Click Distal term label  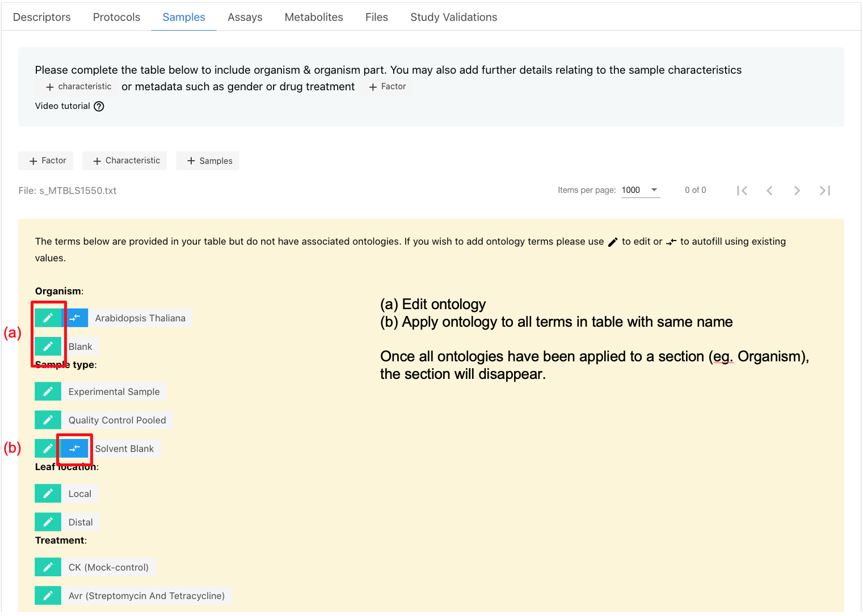point(81,522)
